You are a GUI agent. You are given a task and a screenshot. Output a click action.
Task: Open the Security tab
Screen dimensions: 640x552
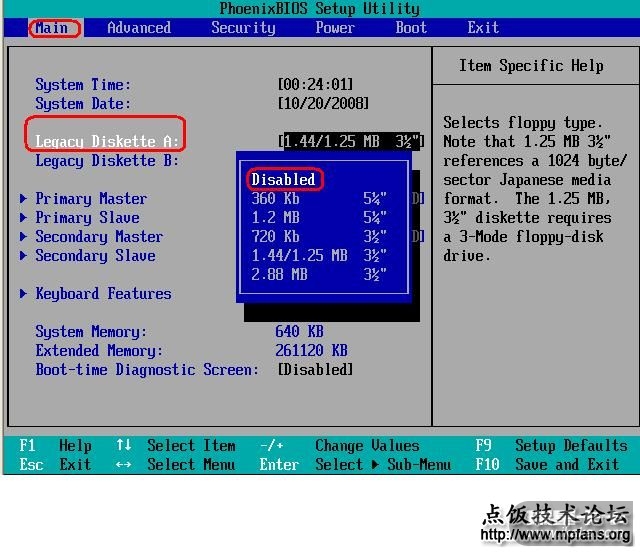point(243,28)
